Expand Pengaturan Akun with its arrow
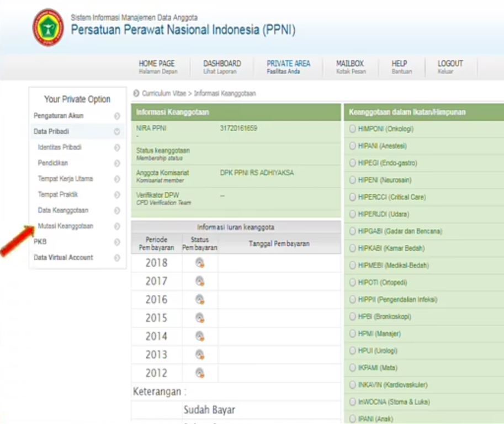The image size is (504, 424). pyautogui.click(x=117, y=116)
